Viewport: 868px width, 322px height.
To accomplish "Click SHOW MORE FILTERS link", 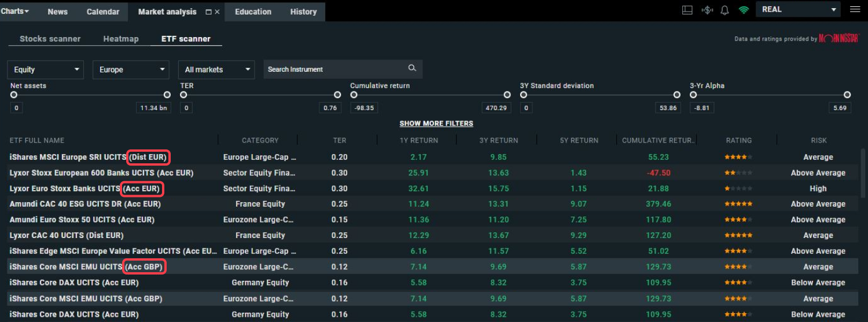I will (x=436, y=123).
